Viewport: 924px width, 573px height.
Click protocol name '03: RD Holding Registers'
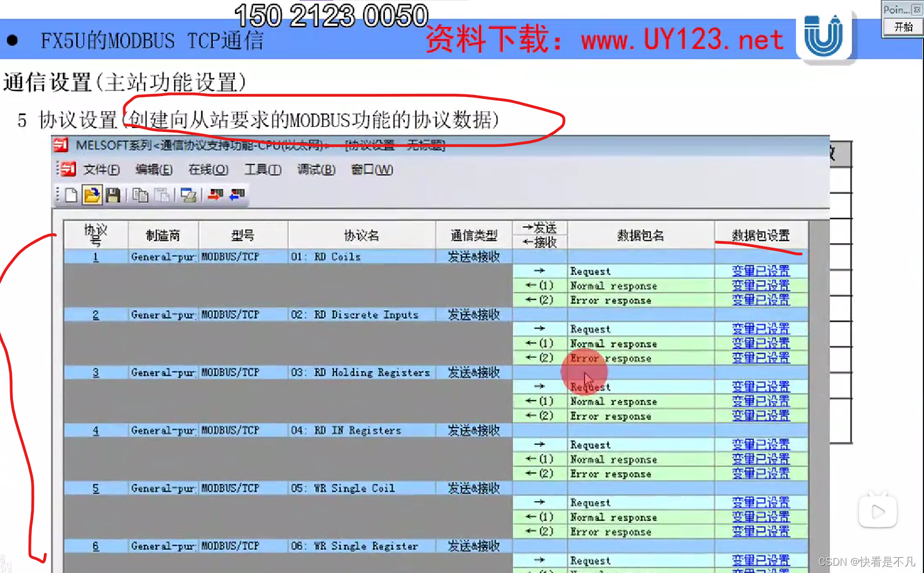[x=360, y=372]
